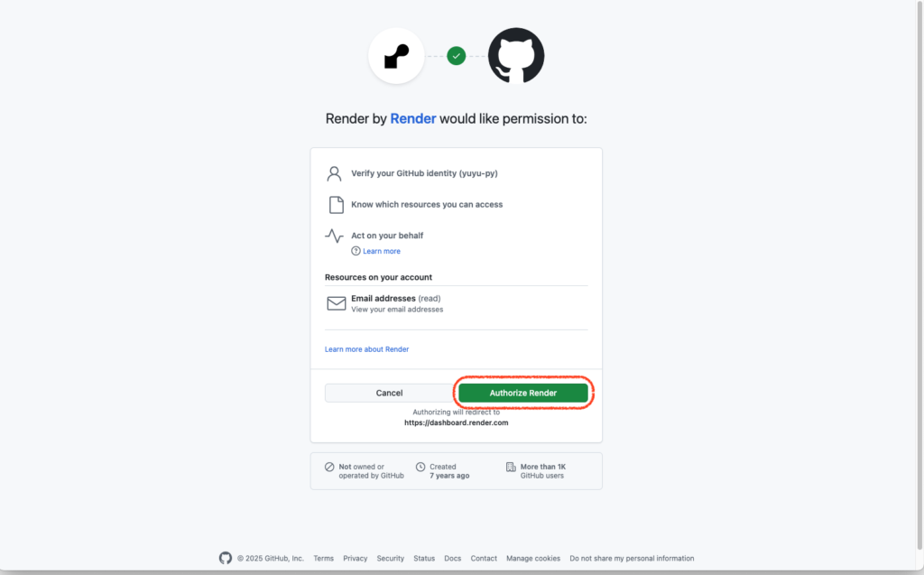Cancel the authorization request
924x575 pixels.
click(390, 393)
